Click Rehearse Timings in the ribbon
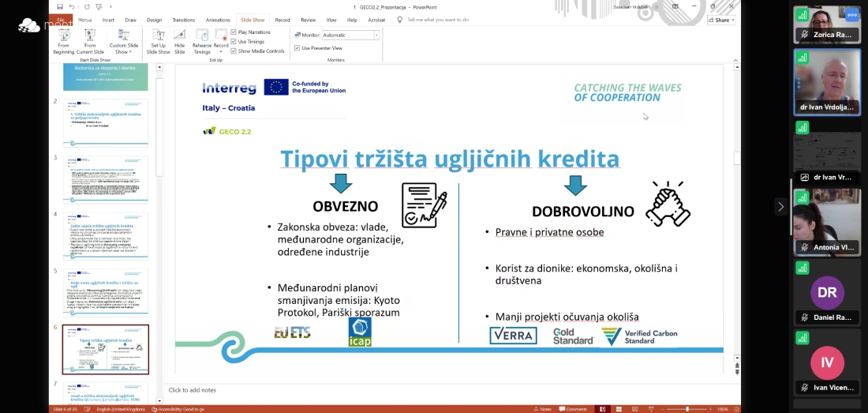868x413 pixels. click(x=202, y=39)
